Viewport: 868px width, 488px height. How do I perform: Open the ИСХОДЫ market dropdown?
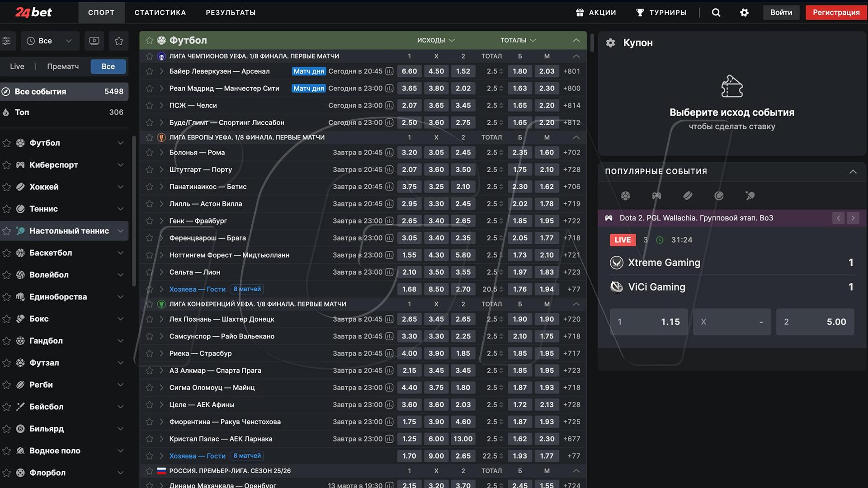[436, 40]
